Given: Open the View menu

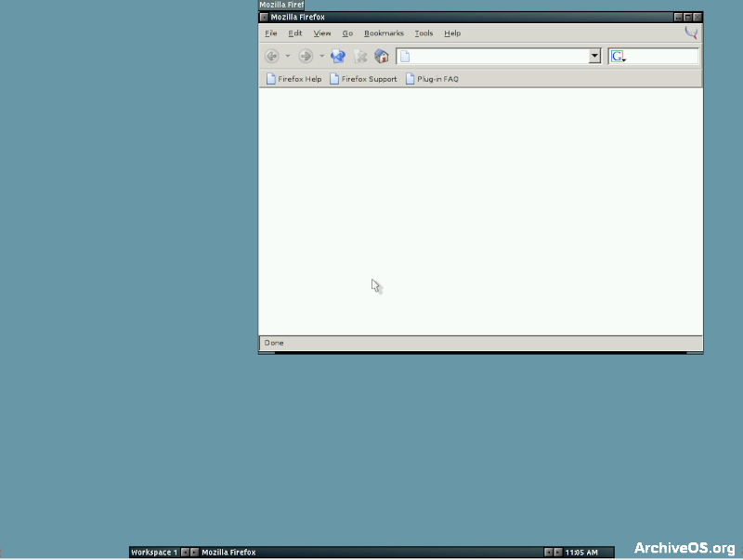Looking at the screenshot, I should 321,33.
